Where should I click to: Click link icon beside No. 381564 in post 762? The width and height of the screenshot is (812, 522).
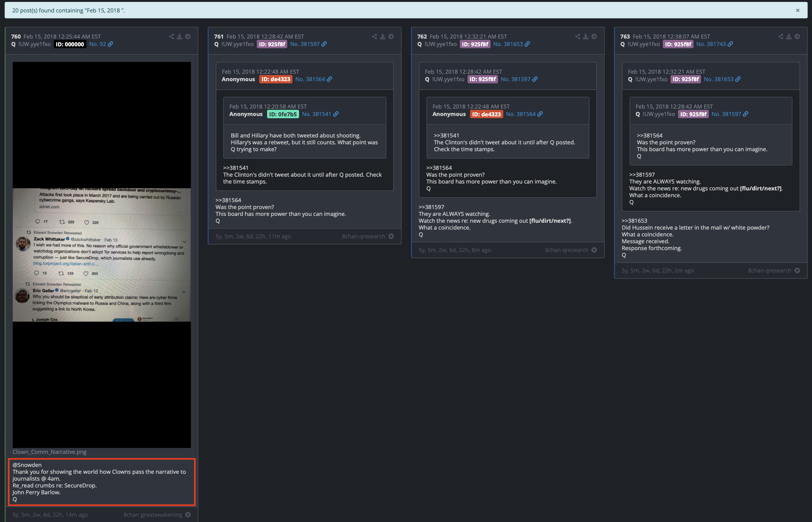540,114
